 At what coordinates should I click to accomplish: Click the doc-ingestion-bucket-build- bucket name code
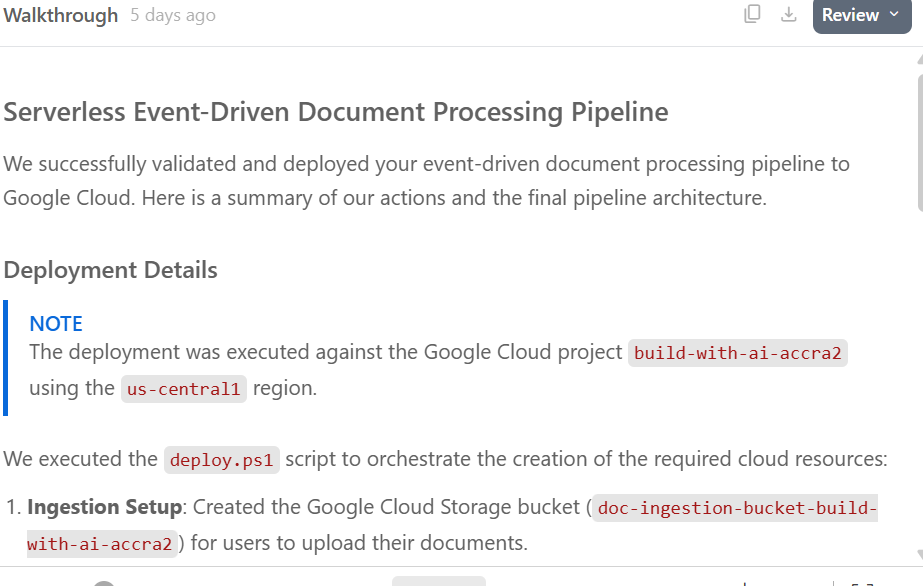click(x=736, y=508)
